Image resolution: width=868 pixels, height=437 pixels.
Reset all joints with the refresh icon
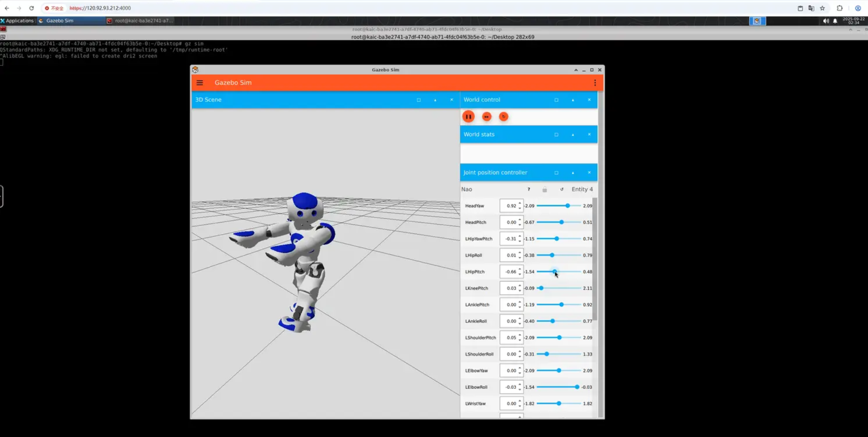click(x=562, y=189)
